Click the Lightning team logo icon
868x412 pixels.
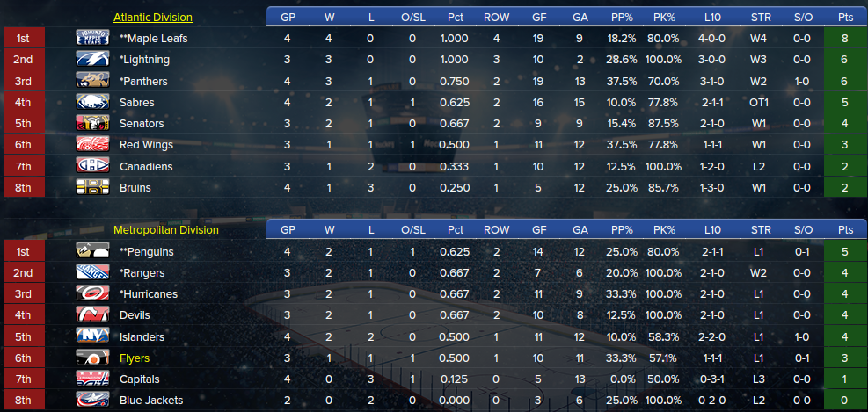pyautogui.click(x=91, y=60)
